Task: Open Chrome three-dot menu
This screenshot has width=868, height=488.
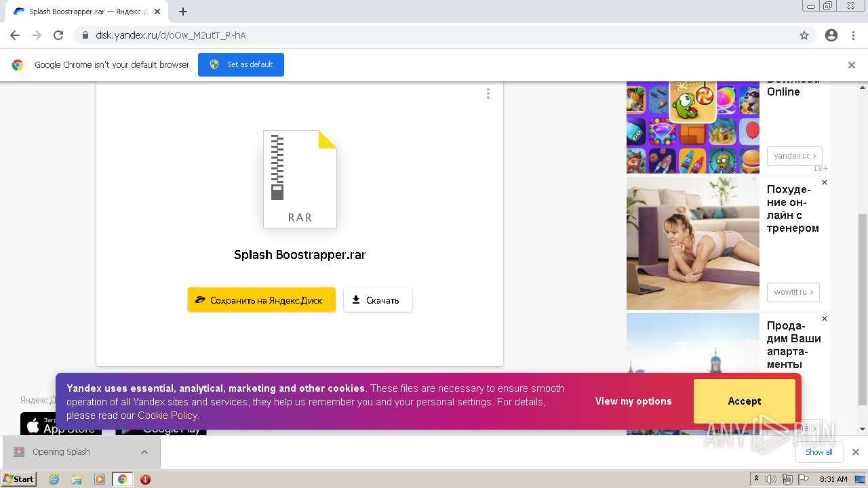Action: pyautogui.click(x=853, y=35)
